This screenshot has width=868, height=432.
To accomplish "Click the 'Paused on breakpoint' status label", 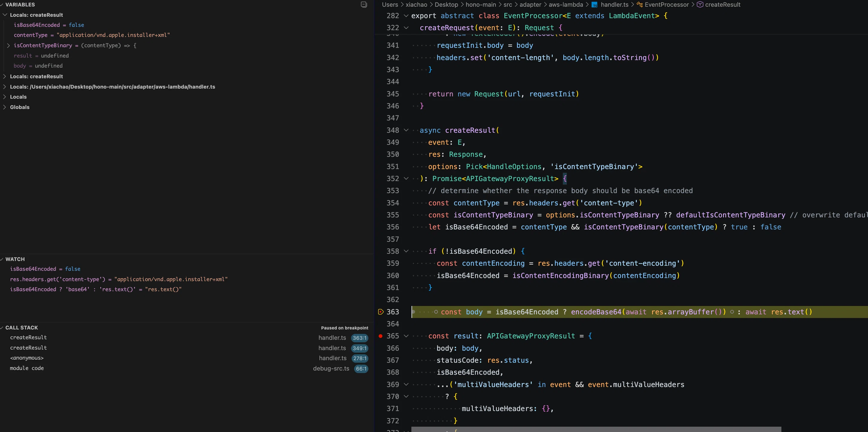I will [x=344, y=328].
